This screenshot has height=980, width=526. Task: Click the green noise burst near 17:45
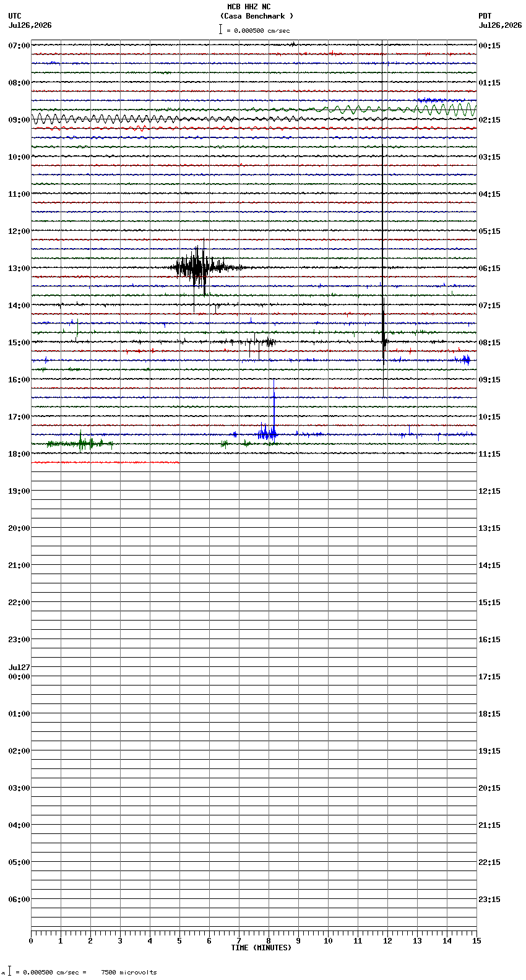(x=79, y=443)
